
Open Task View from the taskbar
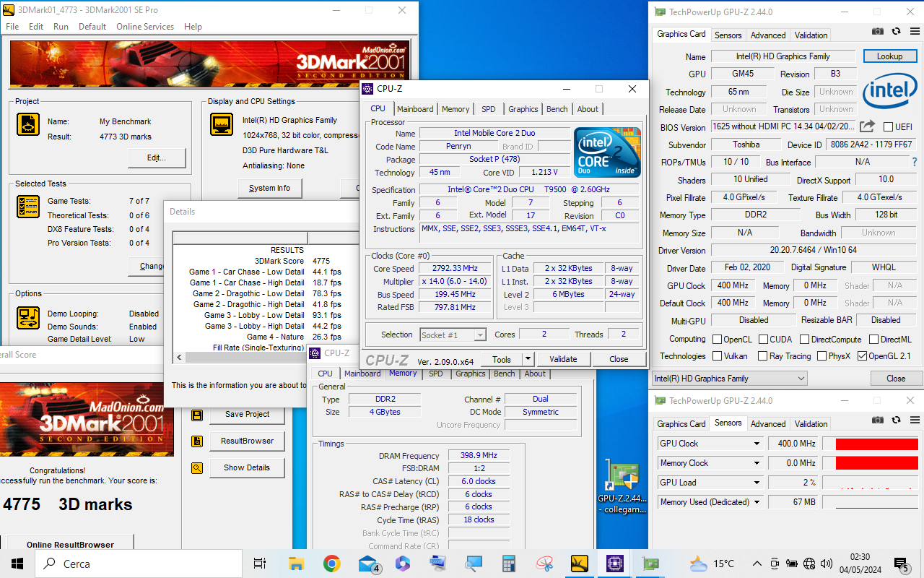[260, 564]
